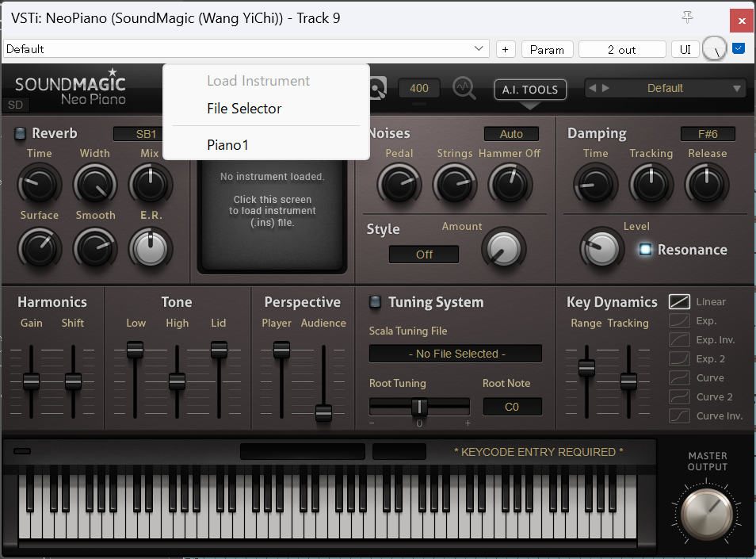Click the Perspective Audience slider handle
This screenshot has width=756, height=559.
pyautogui.click(x=323, y=413)
